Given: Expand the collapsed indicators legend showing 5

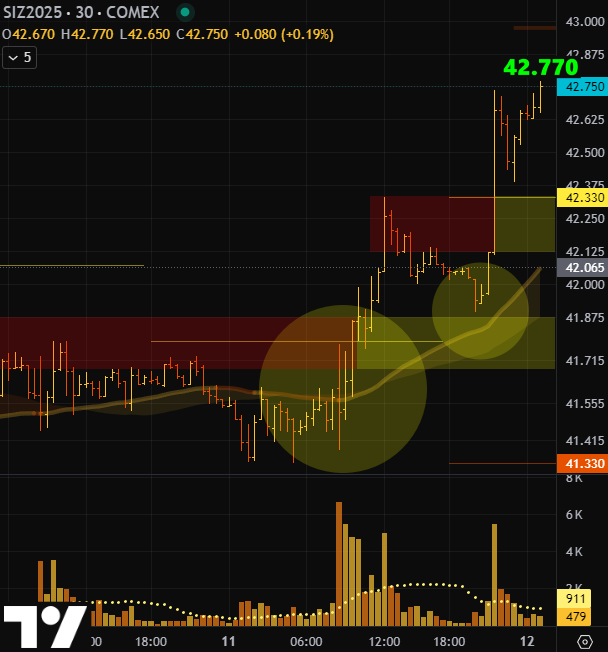Looking at the screenshot, I should point(20,57).
